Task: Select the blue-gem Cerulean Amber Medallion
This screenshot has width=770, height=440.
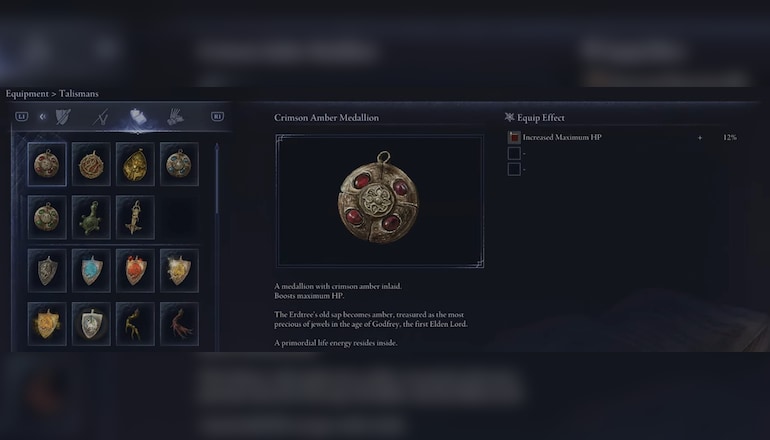Action: pyautogui.click(x=179, y=164)
